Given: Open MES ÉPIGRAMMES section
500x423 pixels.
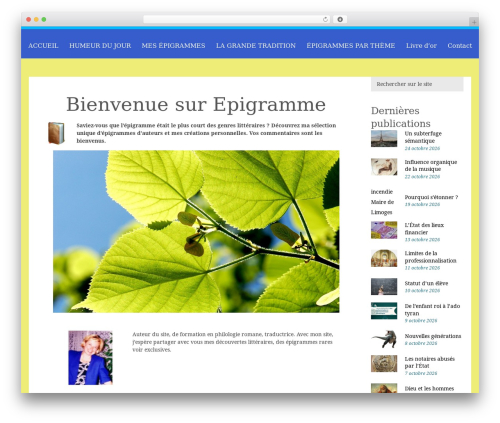Looking at the screenshot, I should click(x=173, y=46).
